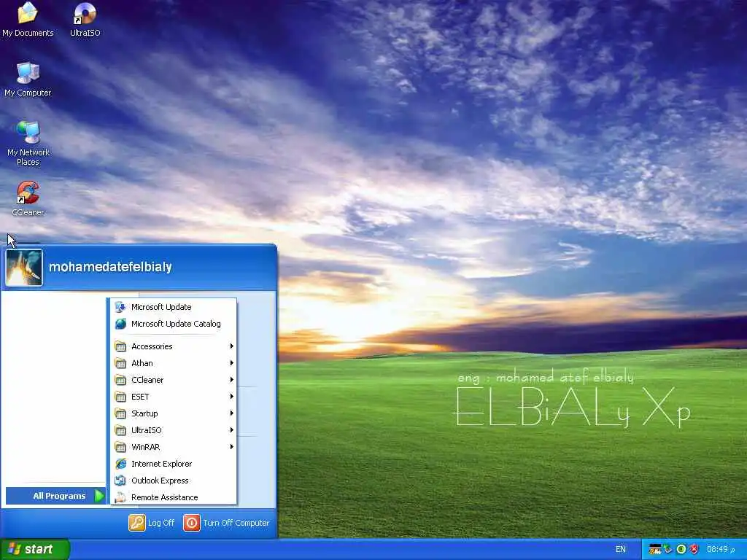
Task: Click Turn Off Computer button
Action: click(226, 522)
